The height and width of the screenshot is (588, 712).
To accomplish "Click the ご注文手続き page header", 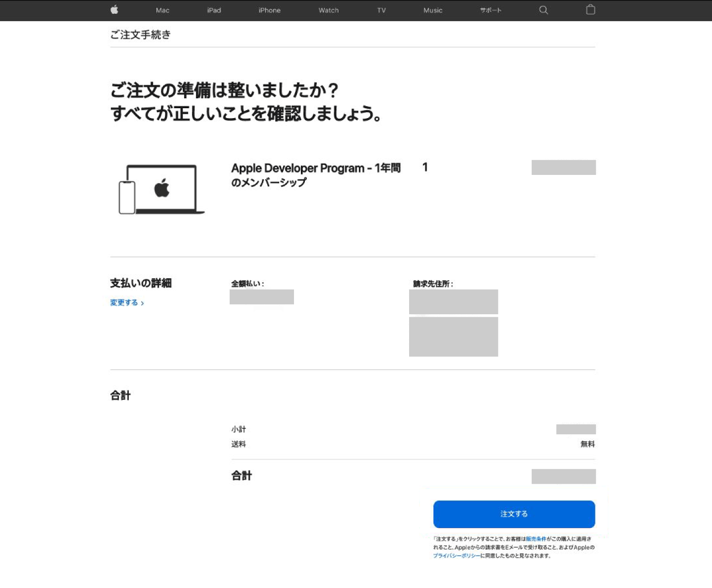I will (x=140, y=35).
